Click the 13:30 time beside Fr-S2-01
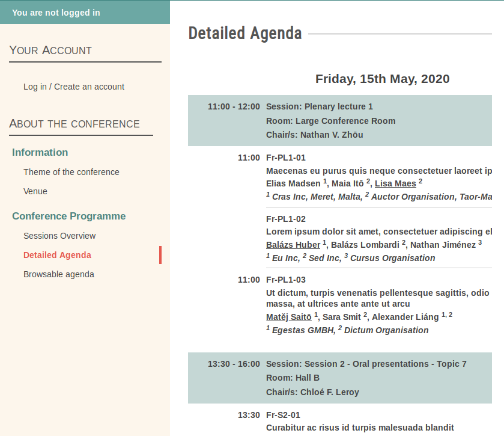 tap(249, 415)
